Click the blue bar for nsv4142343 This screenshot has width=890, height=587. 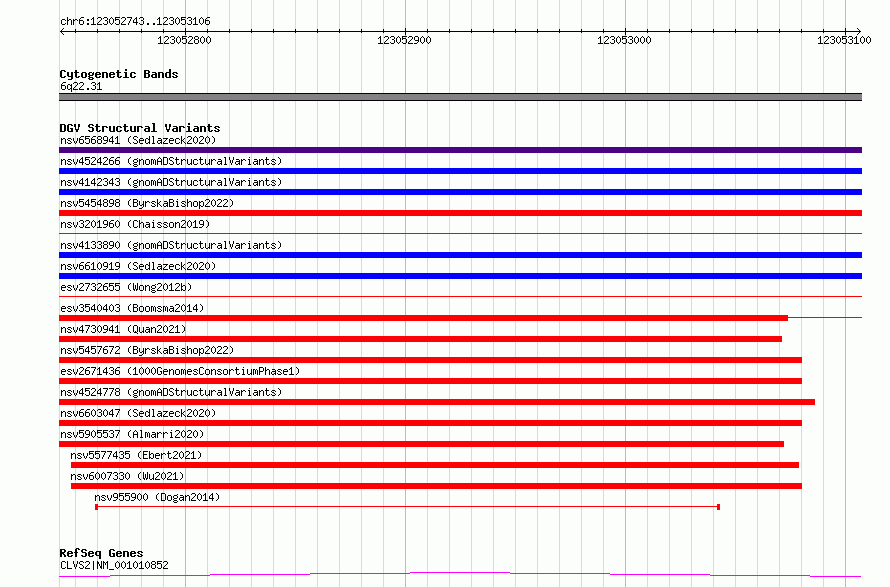[x=460, y=192]
